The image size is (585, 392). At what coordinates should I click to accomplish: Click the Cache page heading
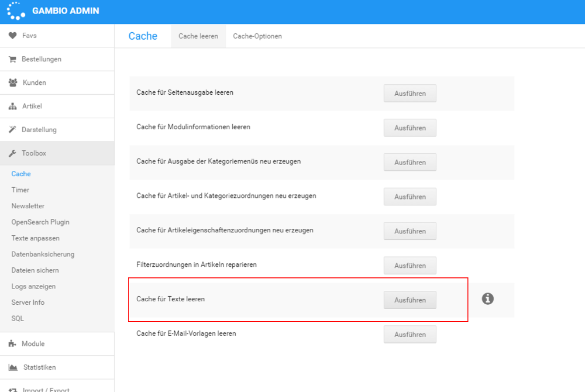(x=143, y=36)
